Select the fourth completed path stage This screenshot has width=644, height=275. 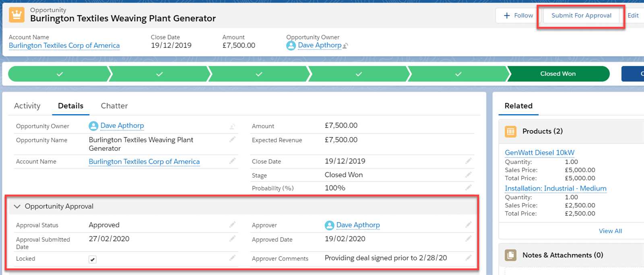pos(359,74)
